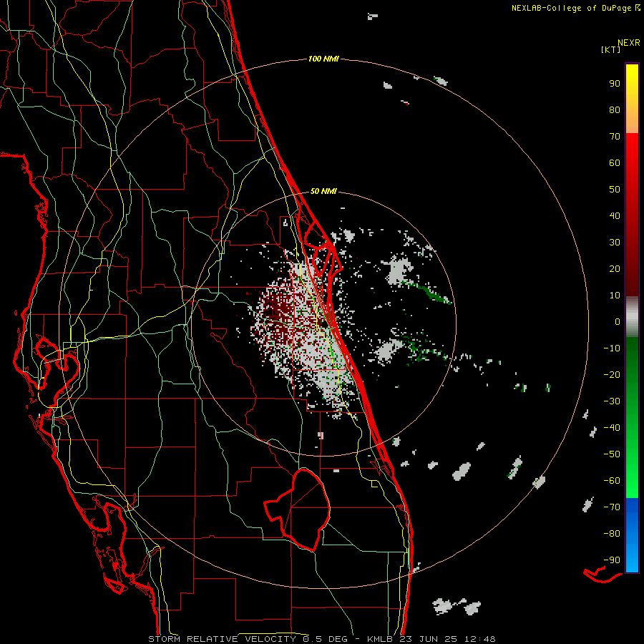This screenshot has height=644, width=644.
Task: Click the positive 80 knot scale label
Action: 615,109
